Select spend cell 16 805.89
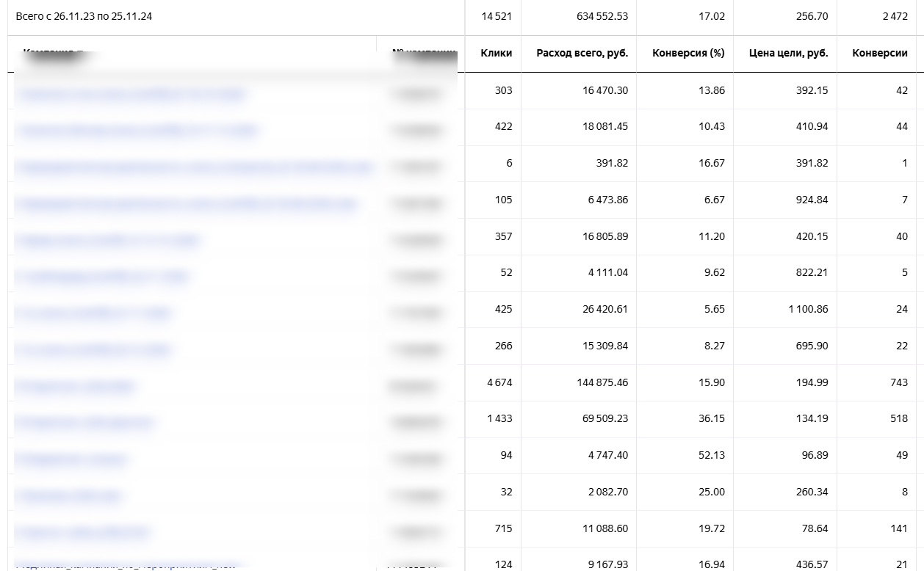The width and height of the screenshot is (924, 571). [606, 236]
